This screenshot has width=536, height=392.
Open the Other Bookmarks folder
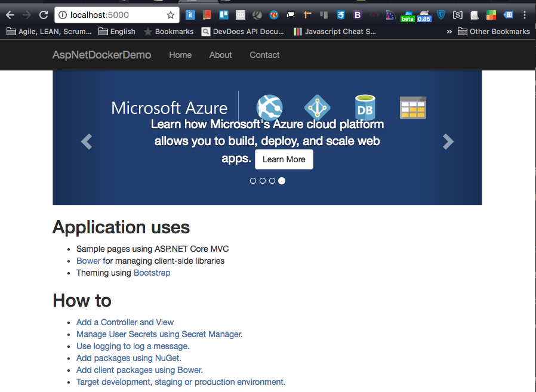(x=494, y=32)
